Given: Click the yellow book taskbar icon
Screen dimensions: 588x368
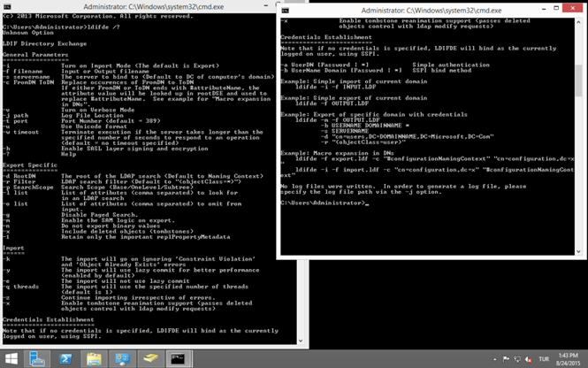Looking at the screenshot, I should 150,359.
